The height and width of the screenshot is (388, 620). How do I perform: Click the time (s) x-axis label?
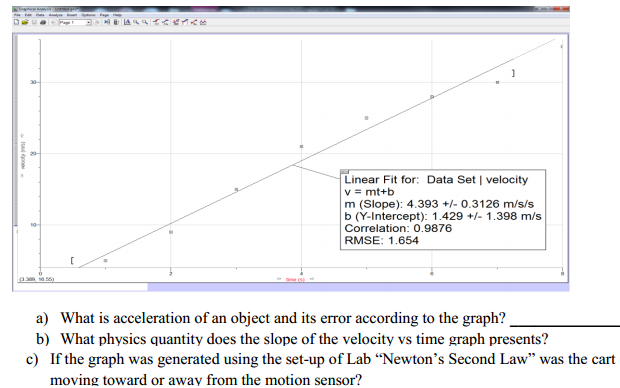point(296,279)
